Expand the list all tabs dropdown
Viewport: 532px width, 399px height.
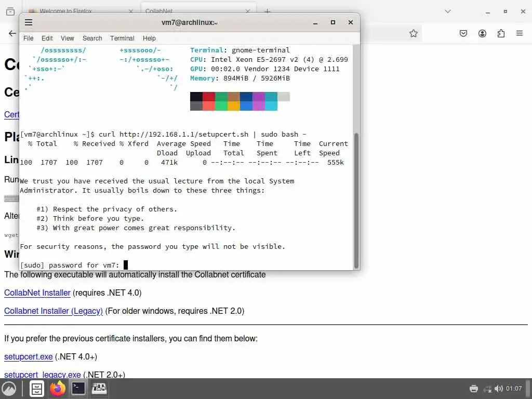click(x=448, y=11)
